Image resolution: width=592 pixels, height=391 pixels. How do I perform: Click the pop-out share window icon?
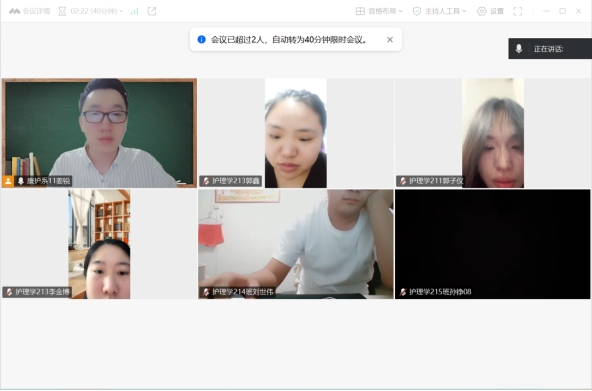(x=152, y=11)
